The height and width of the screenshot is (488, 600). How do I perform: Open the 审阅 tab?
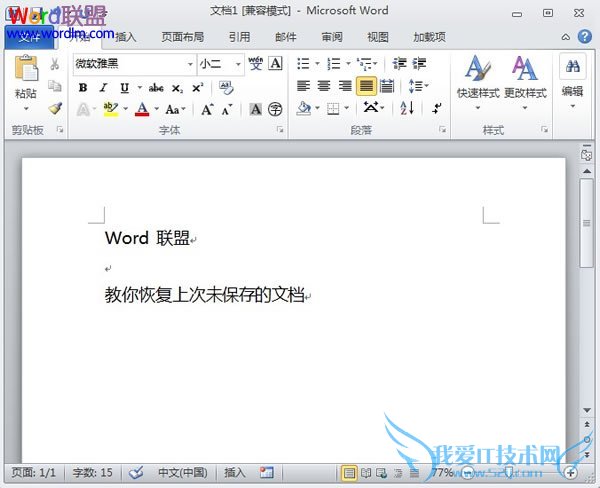coord(332,37)
